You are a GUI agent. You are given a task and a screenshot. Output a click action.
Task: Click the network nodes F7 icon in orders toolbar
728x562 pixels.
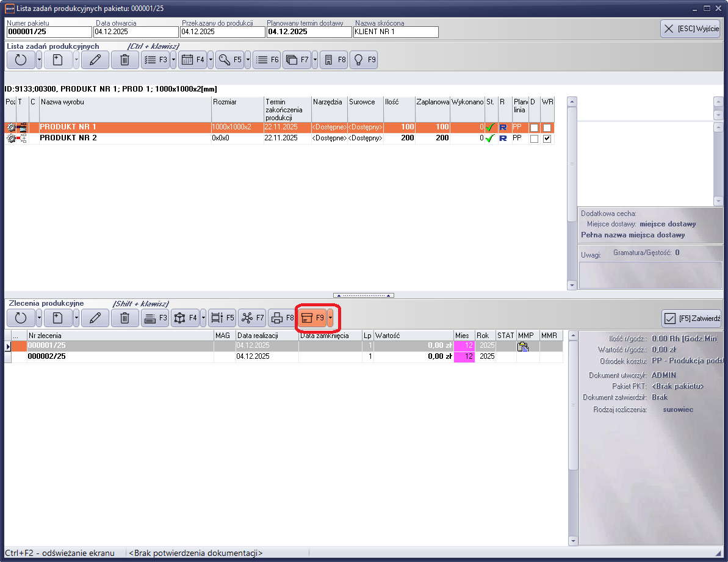pyautogui.click(x=251, y=318)
